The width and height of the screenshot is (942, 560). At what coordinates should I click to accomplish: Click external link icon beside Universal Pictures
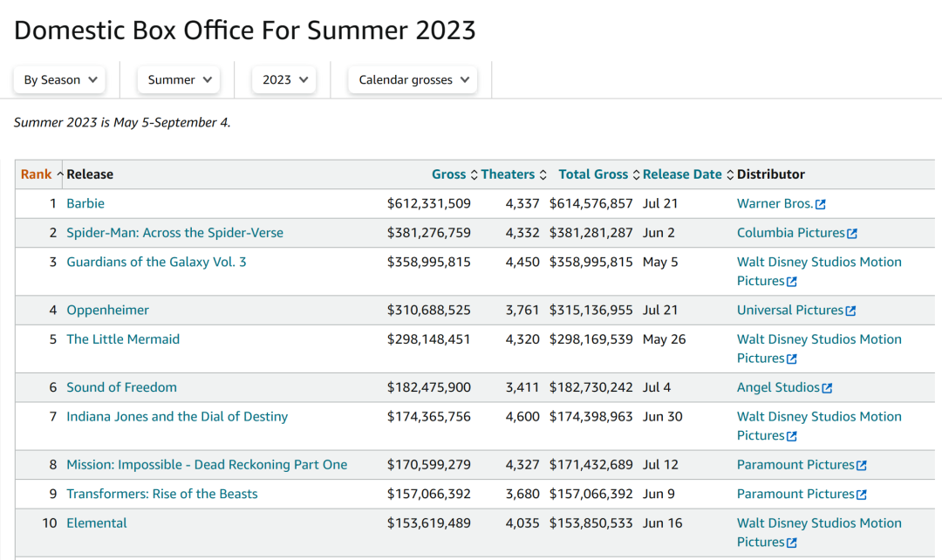tap(850, 311)
